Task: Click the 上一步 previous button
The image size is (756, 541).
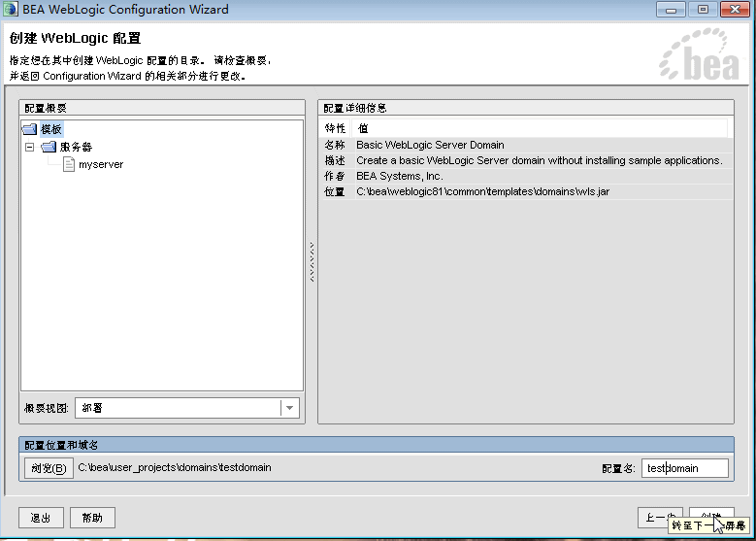Action: coord(660,518)
